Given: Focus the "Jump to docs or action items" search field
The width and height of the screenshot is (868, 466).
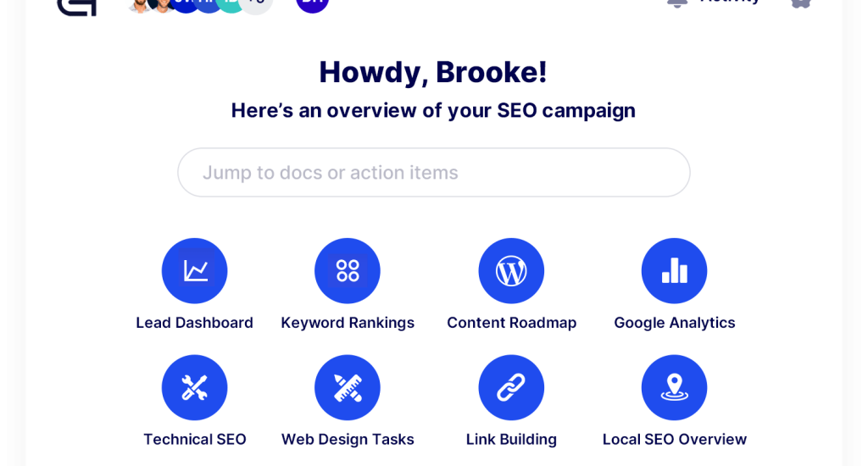Looking at the screenshot, I should [x=434, y=173].
